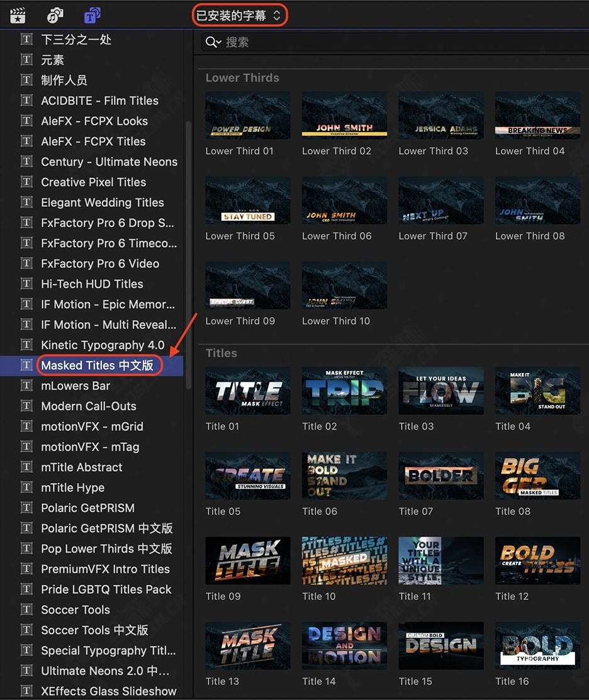Click the title icon beside Soccer Tools
The image size is (589, 700).
(27, 609)
